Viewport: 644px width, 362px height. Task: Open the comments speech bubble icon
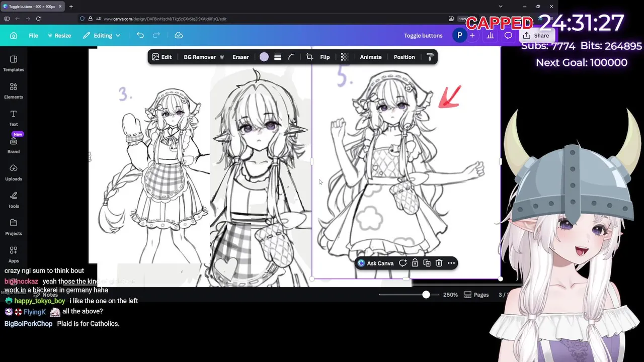pos(508,35)
